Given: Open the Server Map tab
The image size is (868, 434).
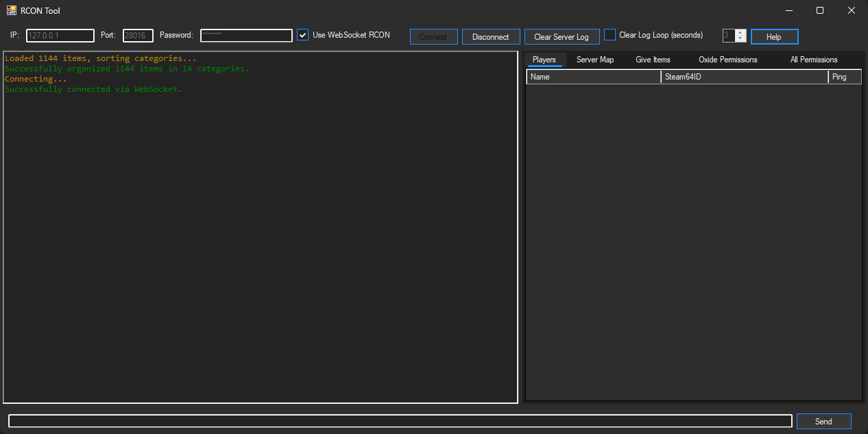Looking at the screenshot, I should tap(594, 60).
